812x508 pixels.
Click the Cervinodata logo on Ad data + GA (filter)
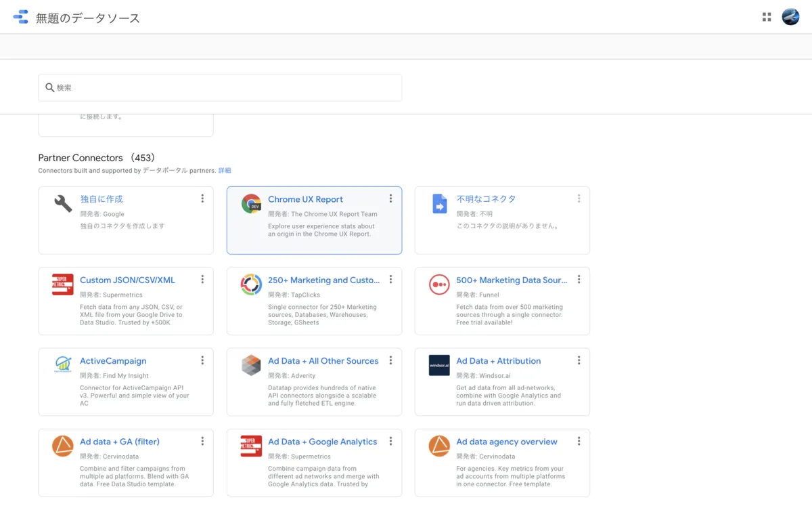pyautogui.click(x=63, y=446)
